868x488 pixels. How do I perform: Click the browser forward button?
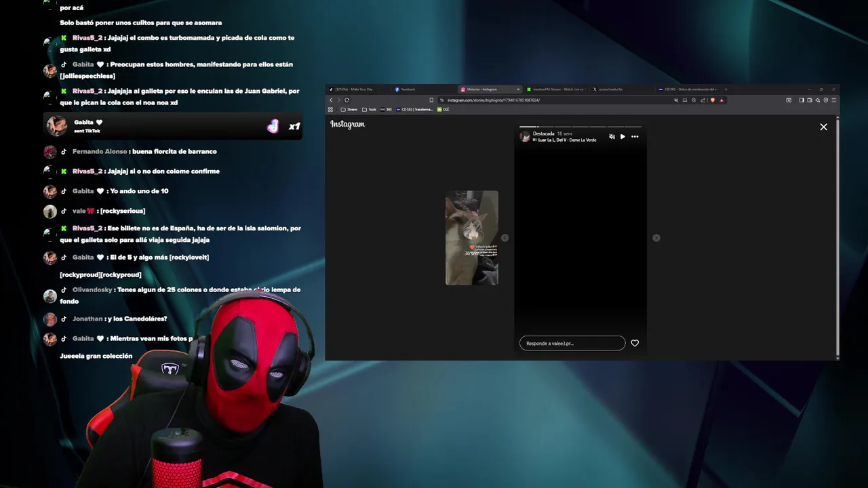click(338, 100)
